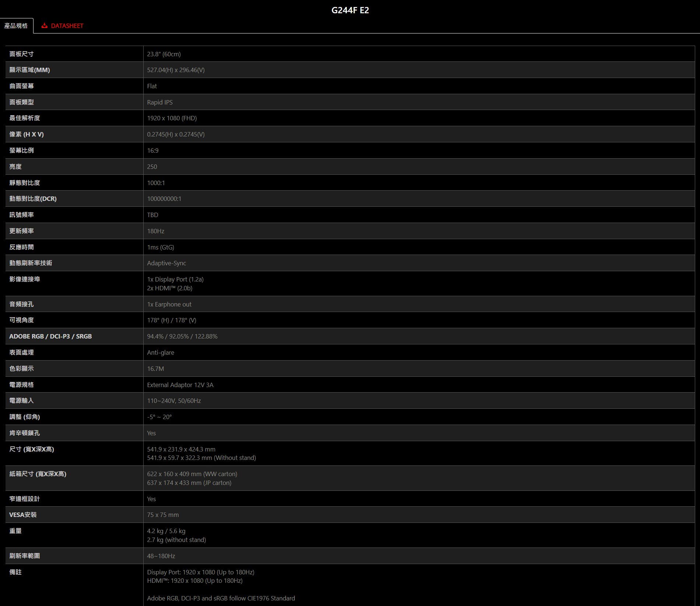Select the WW carton dimensions line
This screenshot has height=606, width=700.
192,474
